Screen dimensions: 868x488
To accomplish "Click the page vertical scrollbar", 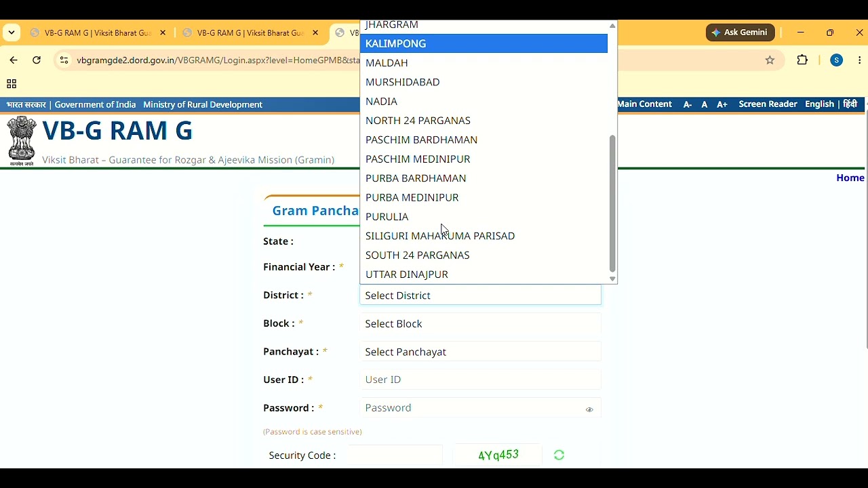I will pos(867,230).
